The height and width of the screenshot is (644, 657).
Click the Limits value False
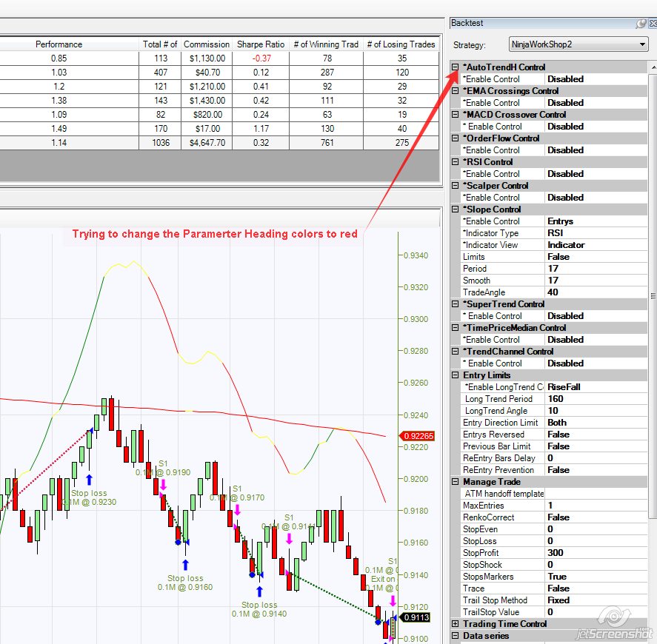click(596, 257)
